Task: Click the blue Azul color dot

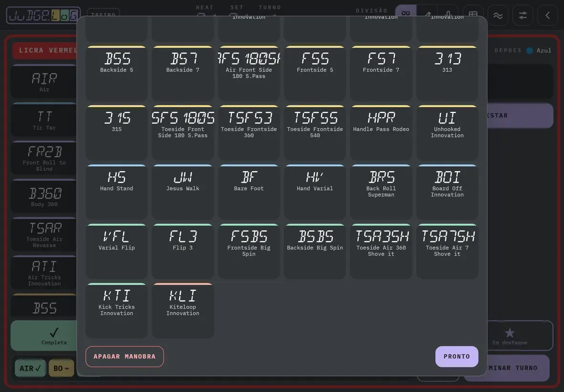Action: point(530,51)
